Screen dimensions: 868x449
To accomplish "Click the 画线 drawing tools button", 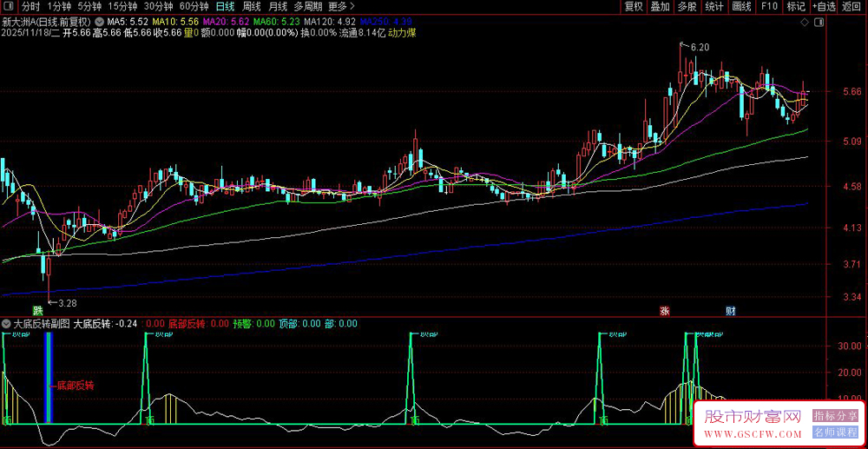I will tap(741, 6).
